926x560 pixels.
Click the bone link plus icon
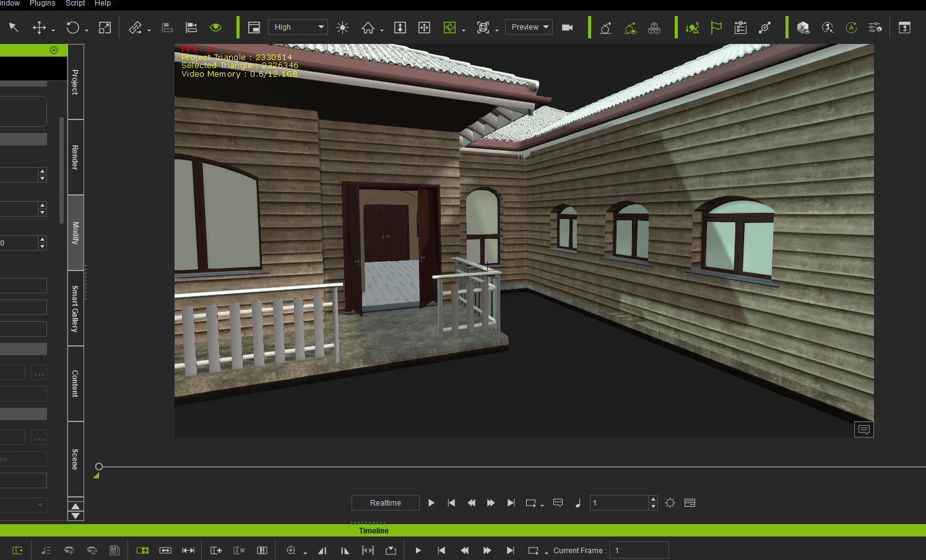click(765, 27)
